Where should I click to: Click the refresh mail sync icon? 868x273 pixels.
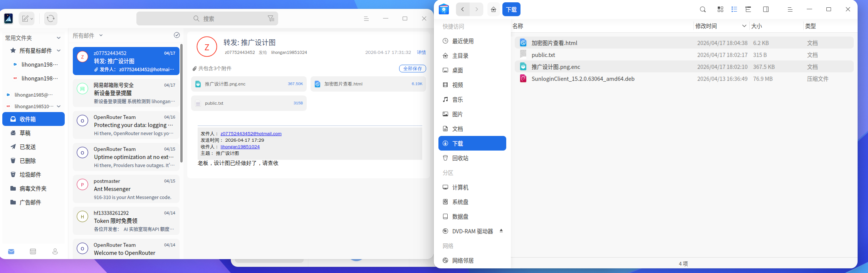50,18
